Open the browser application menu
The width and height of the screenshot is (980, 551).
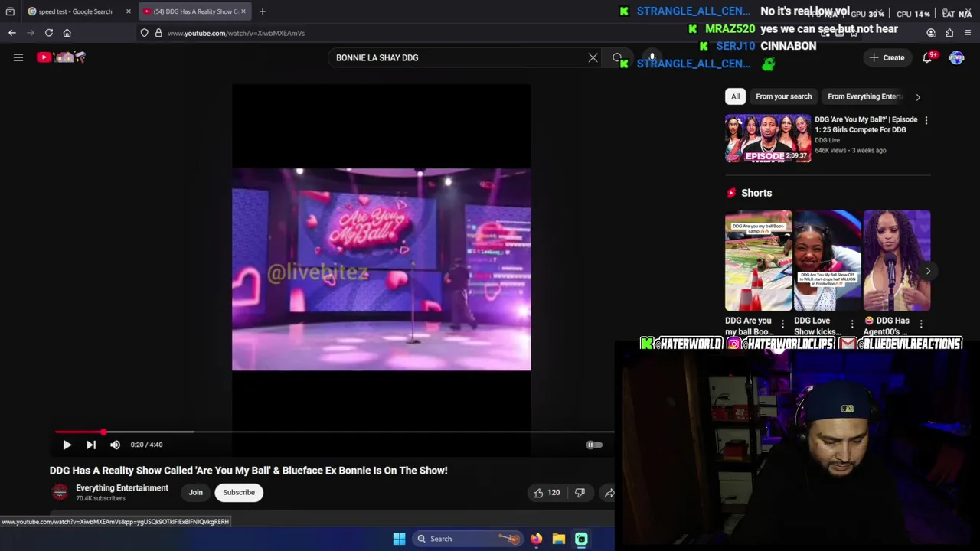tap(968, 33)
